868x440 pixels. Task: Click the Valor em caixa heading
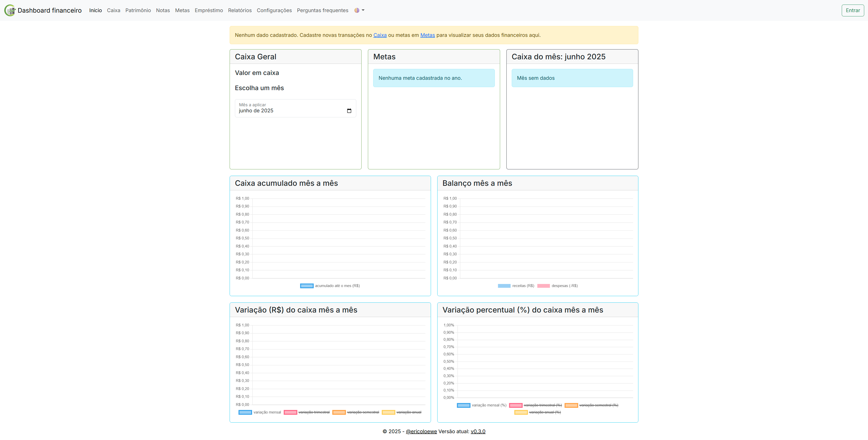tap(257, 73)
